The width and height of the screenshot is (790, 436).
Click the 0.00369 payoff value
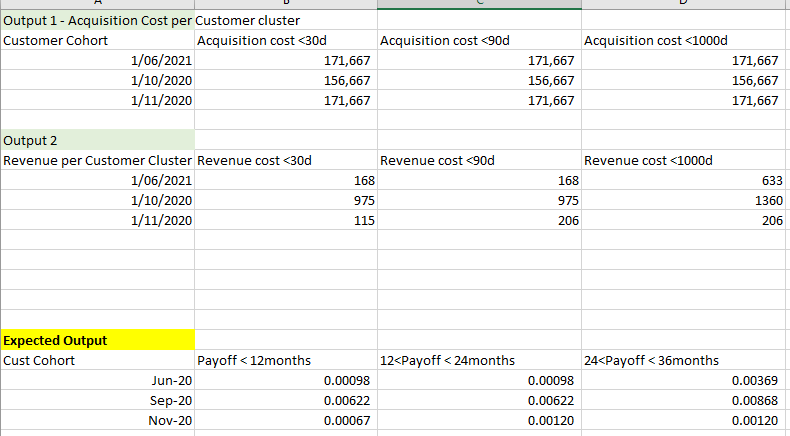point(686,380)
